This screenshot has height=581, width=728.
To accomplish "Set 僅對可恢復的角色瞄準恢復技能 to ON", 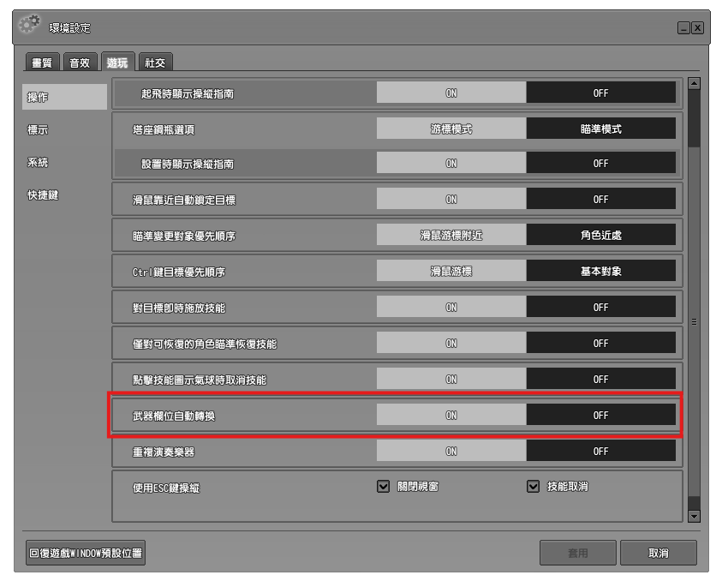I will pyautogui.click(x=451, y=344).
